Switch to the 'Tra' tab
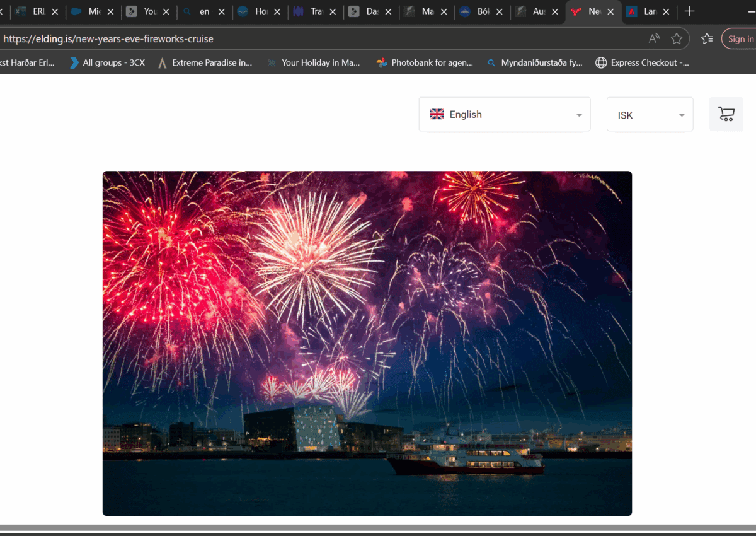 [315, 11]
